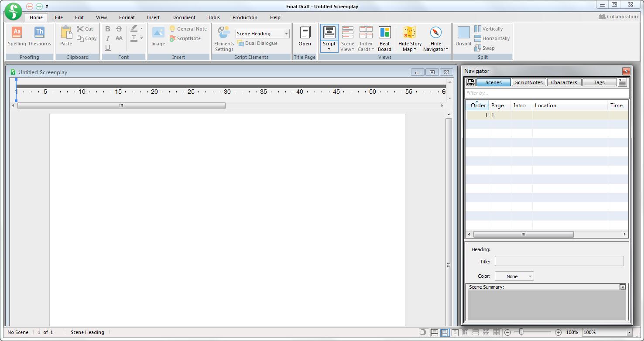
Task: Click the Navigator 'Filter by...' field
Action: (x=547, y=93)
